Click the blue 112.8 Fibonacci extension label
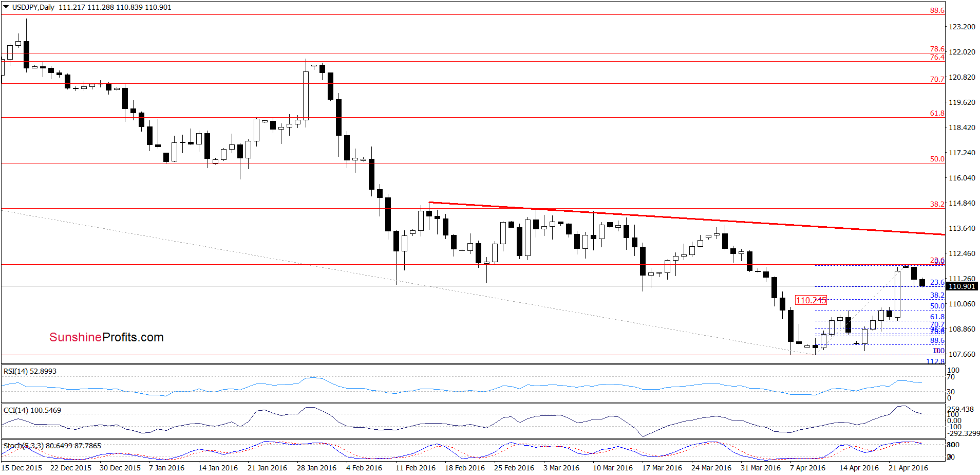 pyautogui.click(x=935, y=361)
